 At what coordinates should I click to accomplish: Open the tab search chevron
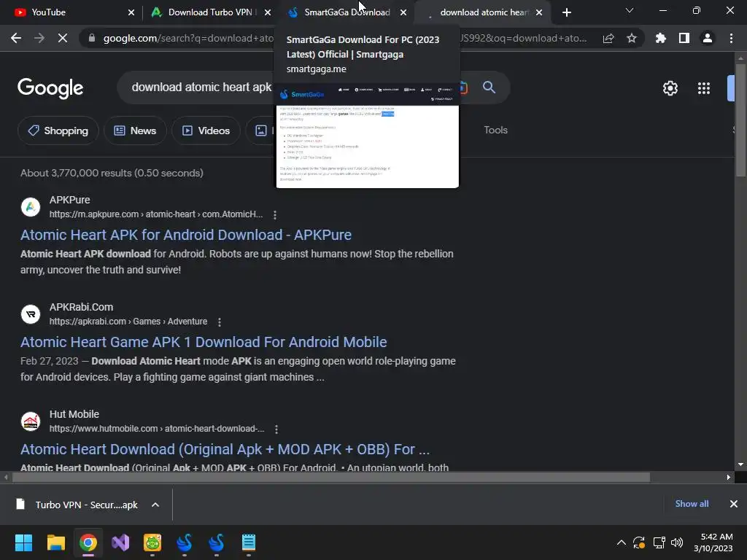(630, 10)
